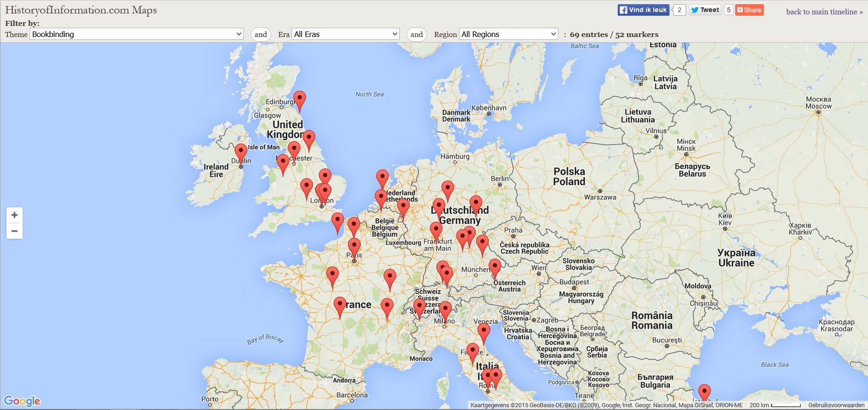Click the Facebook like button

(643, 10)
